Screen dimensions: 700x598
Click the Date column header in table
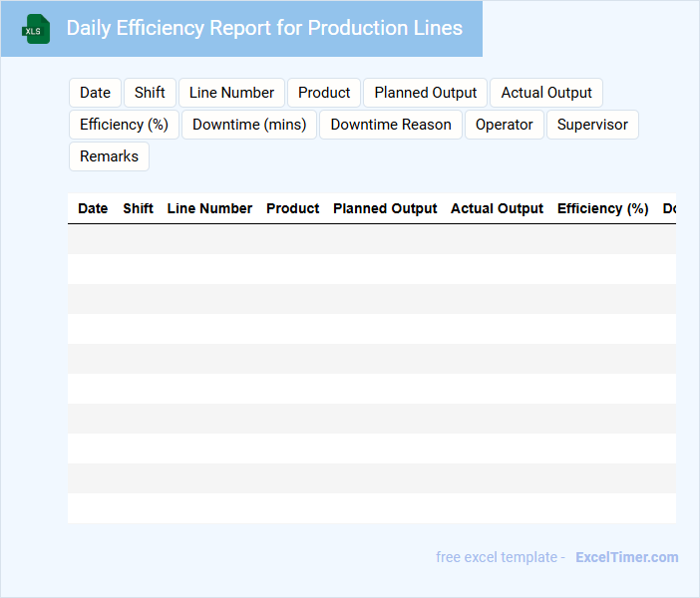pyautogui.click(x=93, y=208)
